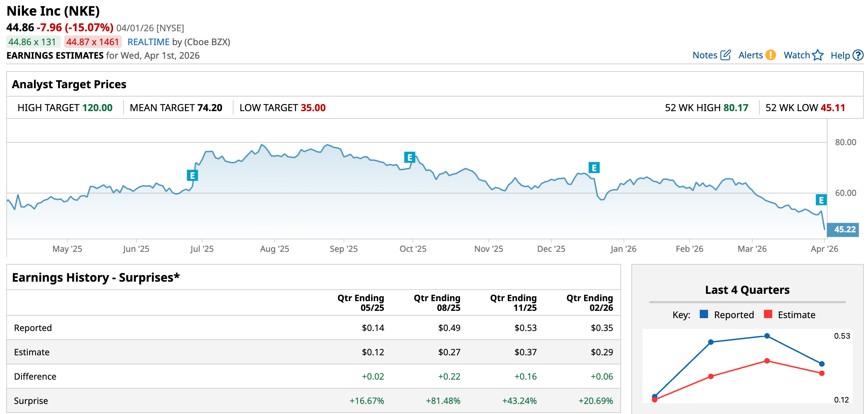Click the earnings E marker near Oct '25

coord(410,157)
